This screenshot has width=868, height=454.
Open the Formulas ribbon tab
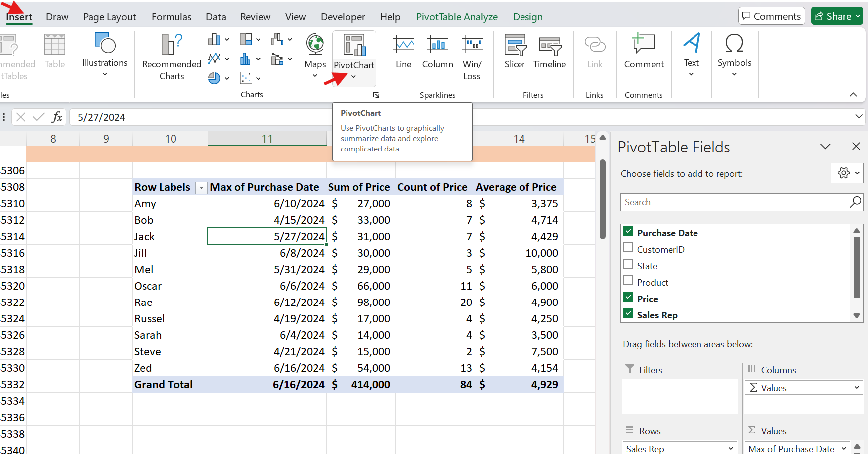click(x=171, y=16)
